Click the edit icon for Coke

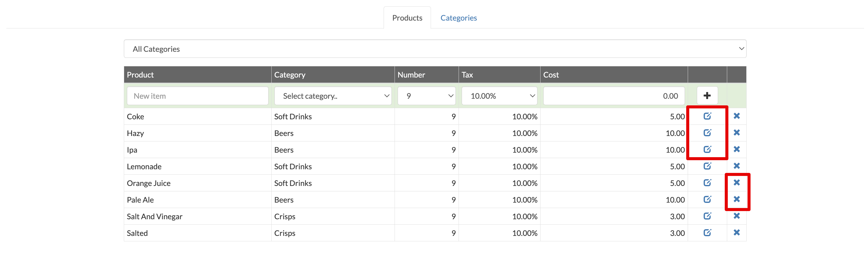(707, 116)
